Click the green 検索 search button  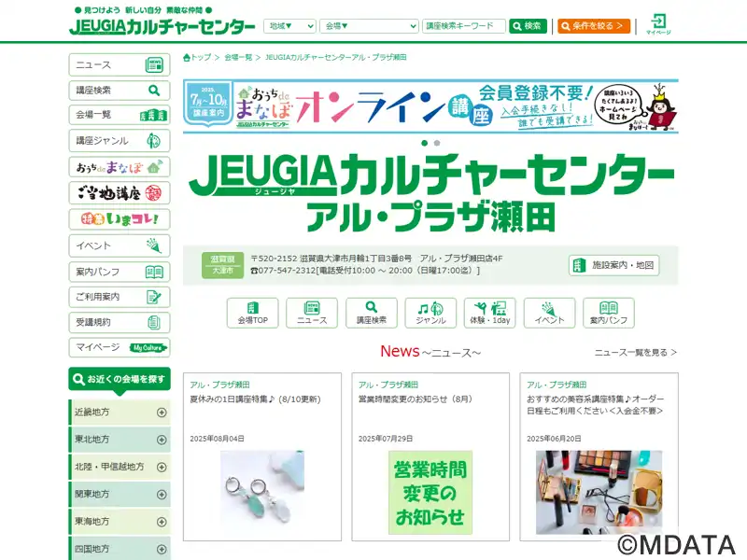pos(528,26)
